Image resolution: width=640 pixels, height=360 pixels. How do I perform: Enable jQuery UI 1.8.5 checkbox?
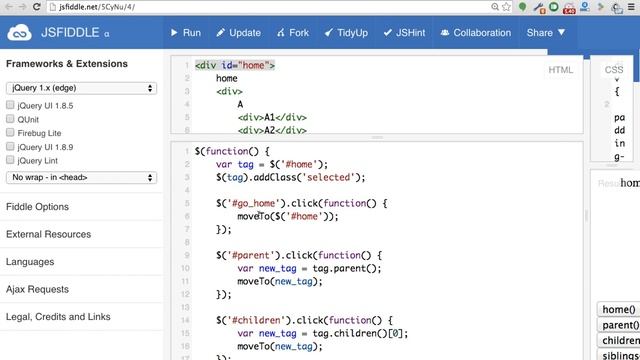10,105
